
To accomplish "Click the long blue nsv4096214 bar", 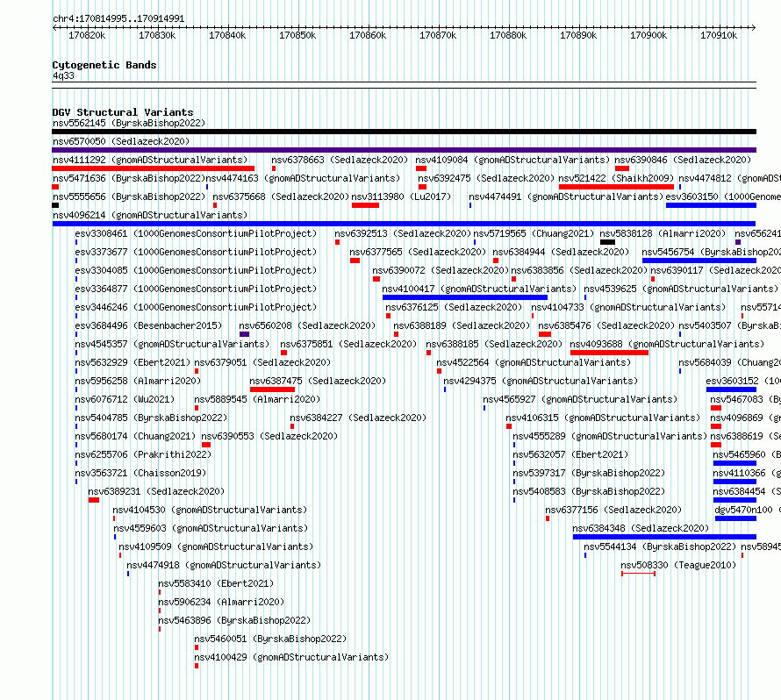I will click(x=404, y=224).
